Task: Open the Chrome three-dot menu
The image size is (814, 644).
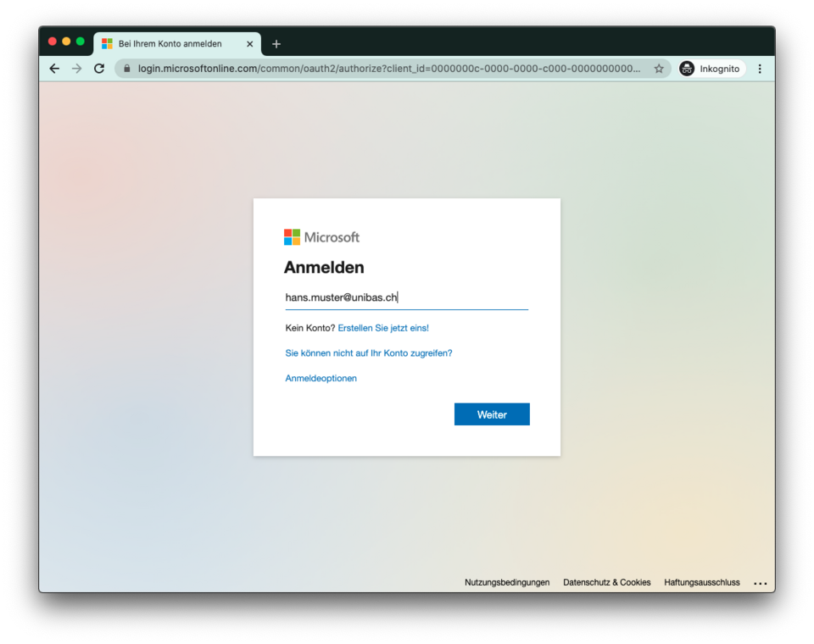Action: tap(760, 69)
